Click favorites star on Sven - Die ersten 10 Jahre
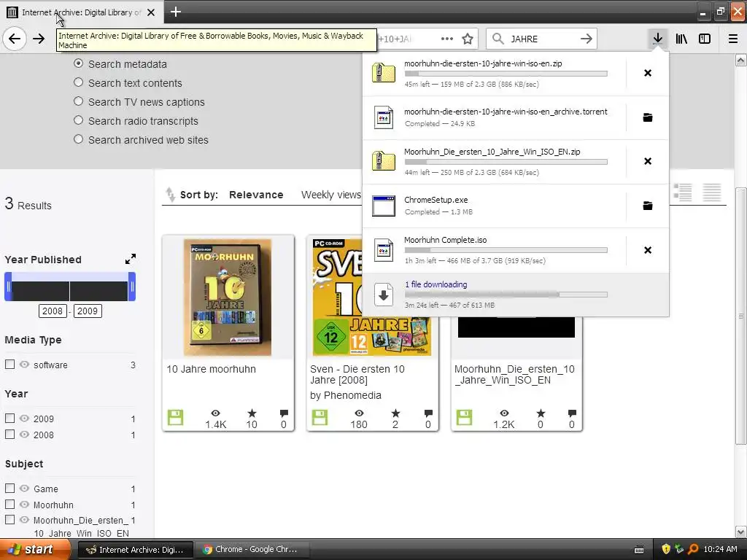The width and height of the screenshot is (747, 560). point(395,413)
